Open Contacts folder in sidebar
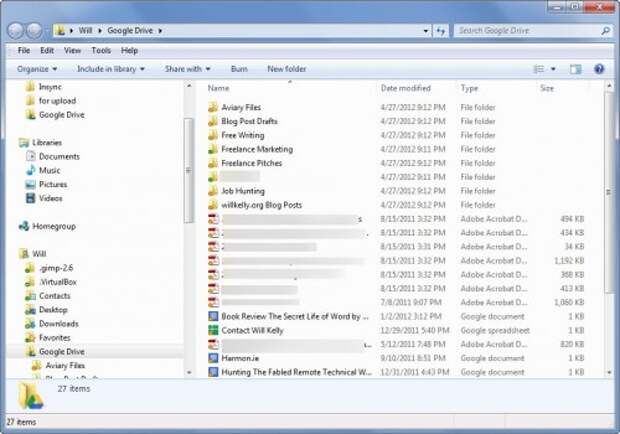The image size is (620, 434). (55, 296)
